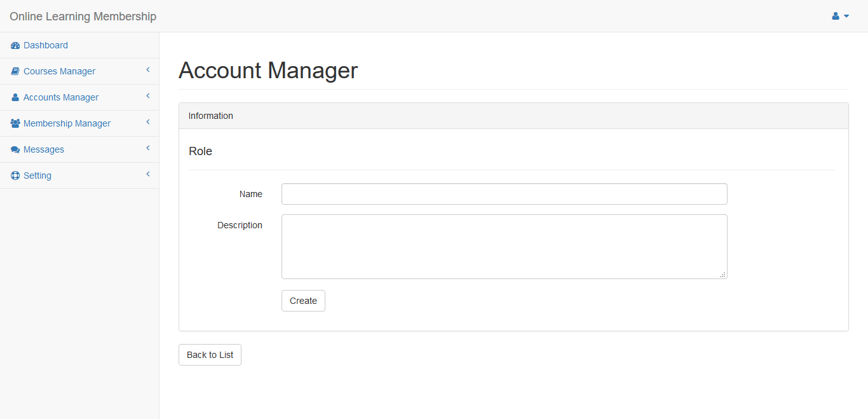Image resolution: width=868 pixels, height=419 pixels.
Task: Expand the Setting submenu arrow
Action: (x=147, y=174)
